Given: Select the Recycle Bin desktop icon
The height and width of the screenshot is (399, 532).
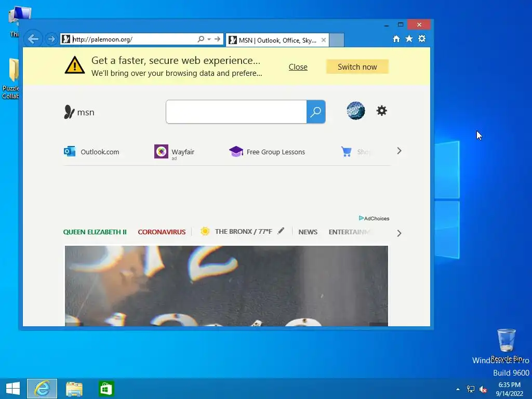Looking at the screenshot, I should (x=506, y=345).
